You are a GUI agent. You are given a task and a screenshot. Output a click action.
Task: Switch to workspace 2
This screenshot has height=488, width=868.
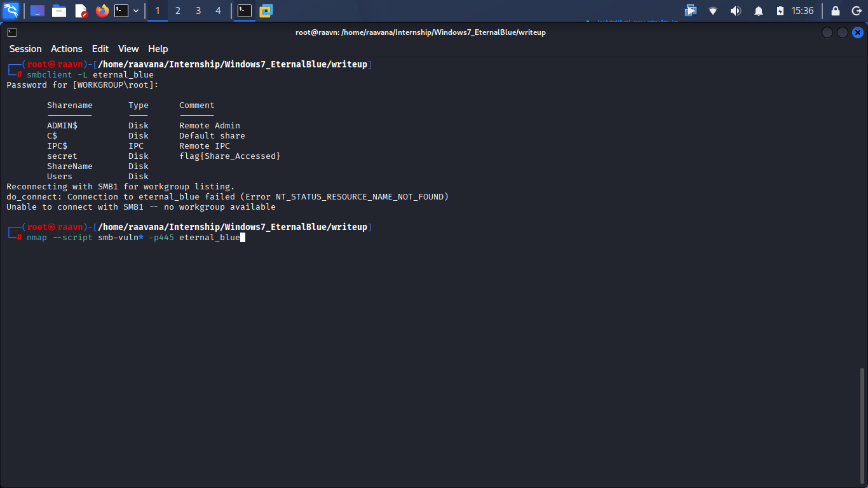click(178, 11)
